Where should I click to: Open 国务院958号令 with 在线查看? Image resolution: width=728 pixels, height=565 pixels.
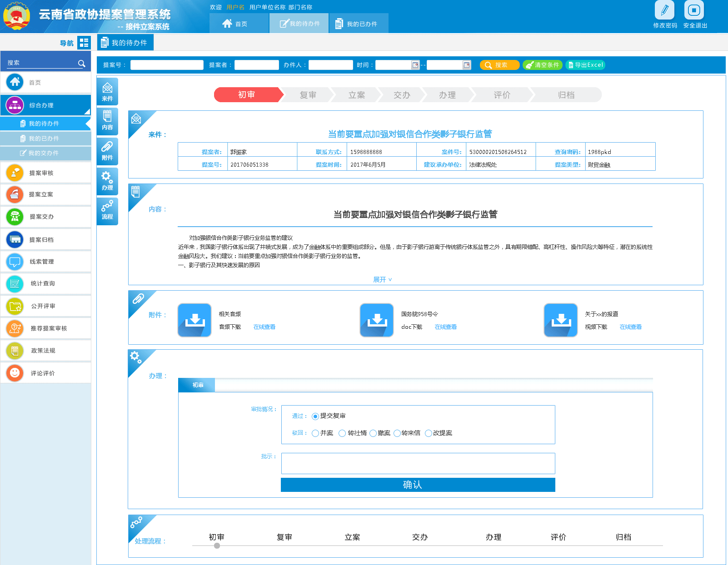click(x=445, y=327)
